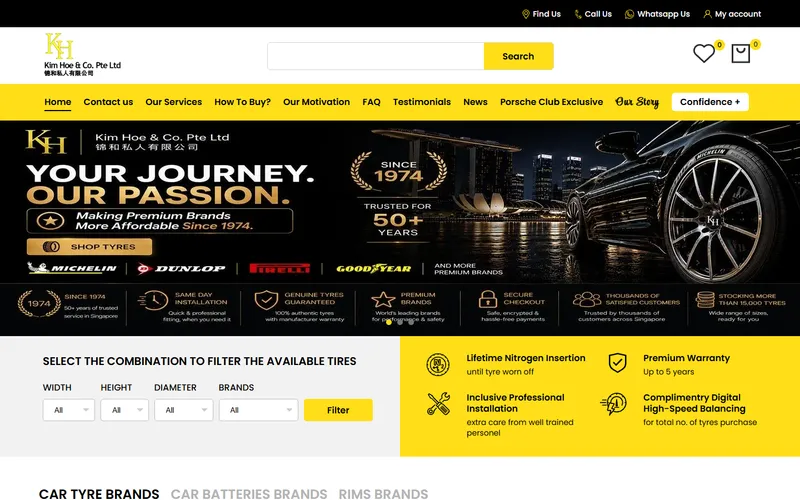Click the Find Us link text
Viewport: 800px width, 500px height.
click(x=546, y=14)
